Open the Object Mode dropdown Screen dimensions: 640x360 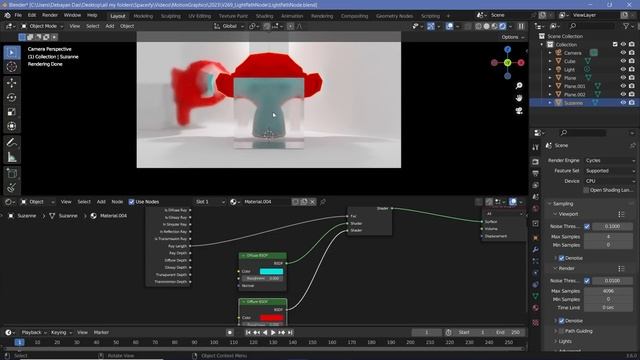[42, 26]
